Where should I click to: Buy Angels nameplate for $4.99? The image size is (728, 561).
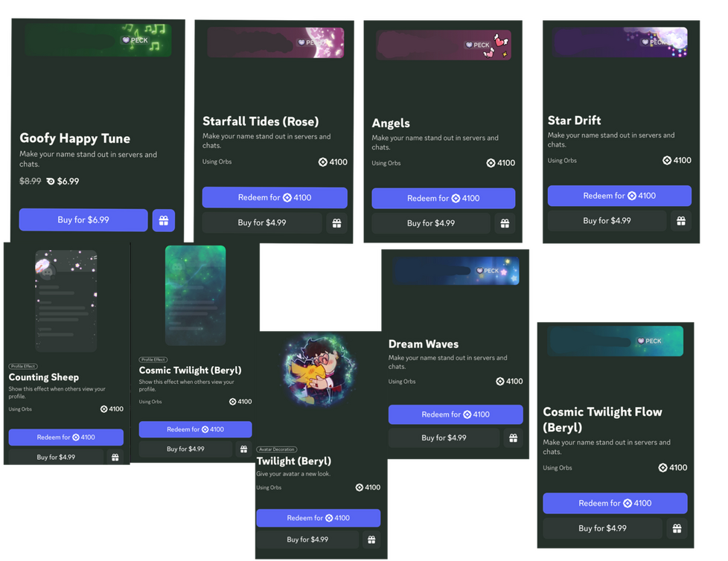[431, 224]
